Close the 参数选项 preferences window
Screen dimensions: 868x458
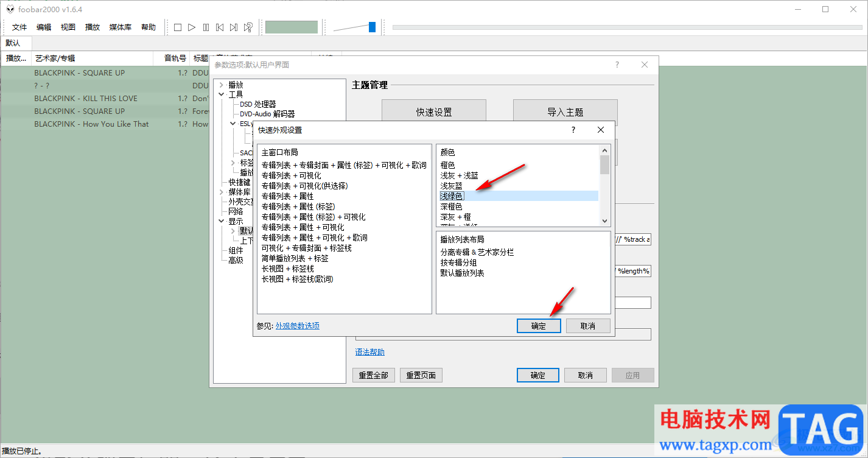tap(645, 65)
